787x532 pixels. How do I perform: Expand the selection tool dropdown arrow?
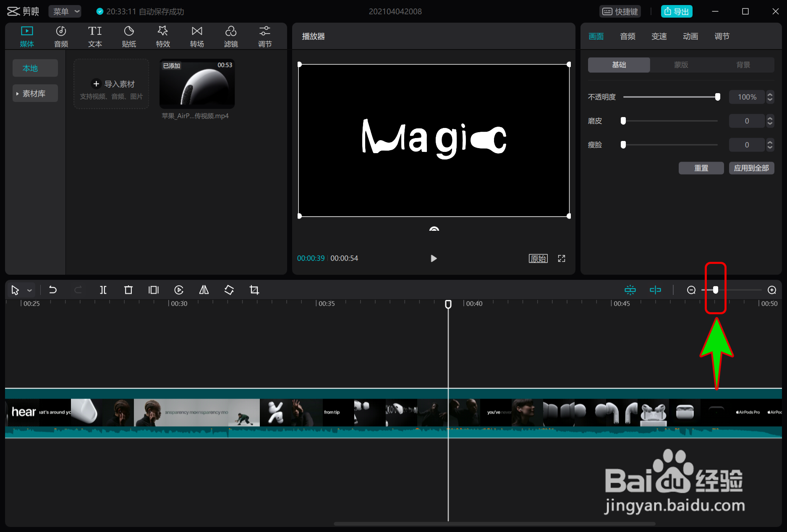point(29,290)
